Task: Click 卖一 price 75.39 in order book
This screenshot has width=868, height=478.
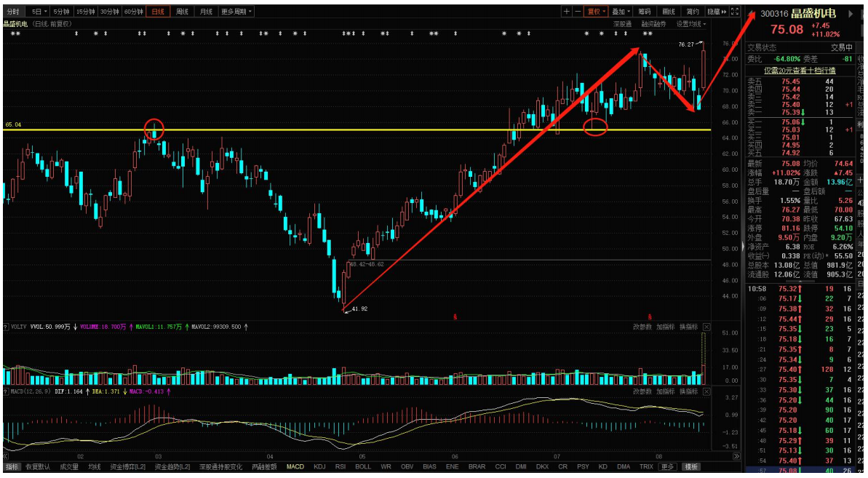Action: pyautogui.click(x=790, y=112)
